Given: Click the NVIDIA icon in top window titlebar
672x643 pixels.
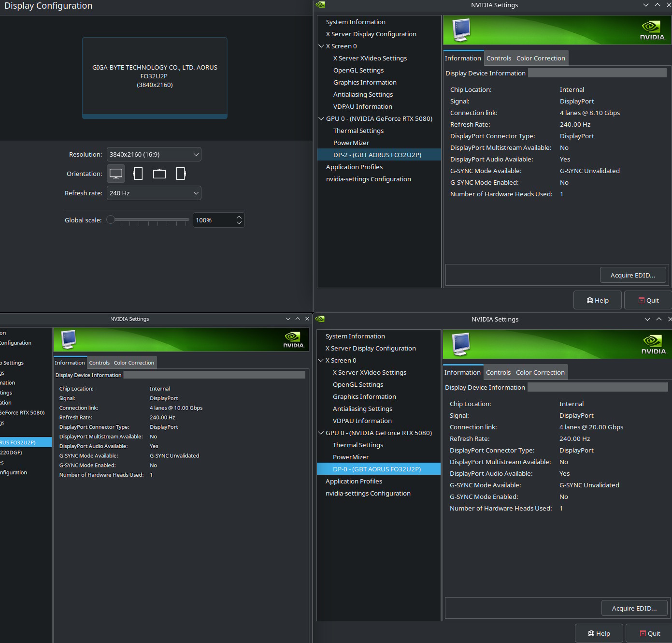Looking at the screenshot, I should click(320, 5).
